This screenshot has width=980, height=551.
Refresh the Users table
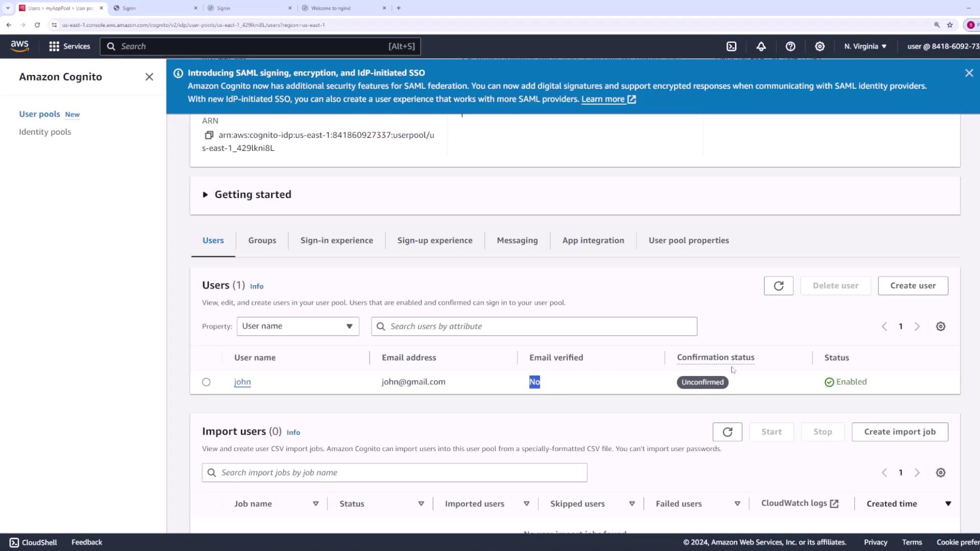778,286
